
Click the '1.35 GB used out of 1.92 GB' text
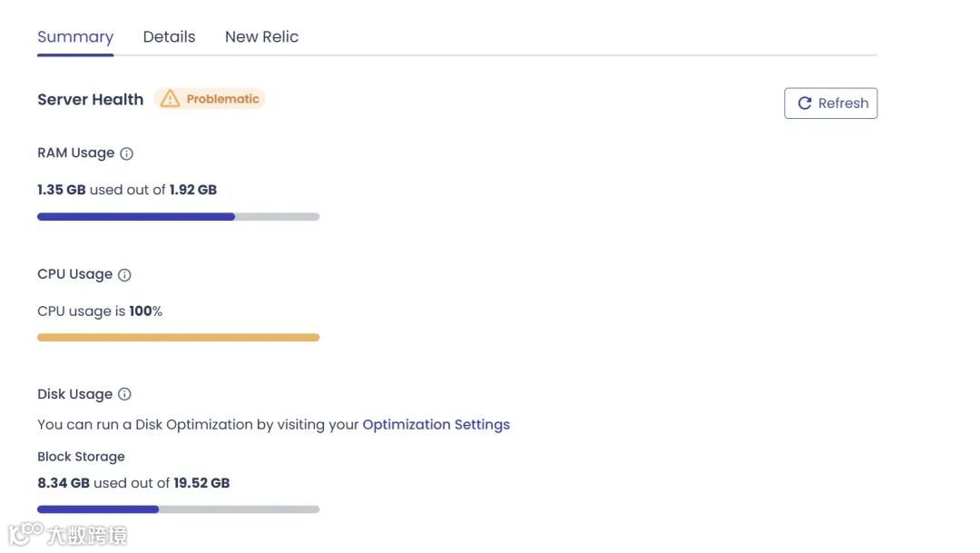tap(127, 190)
